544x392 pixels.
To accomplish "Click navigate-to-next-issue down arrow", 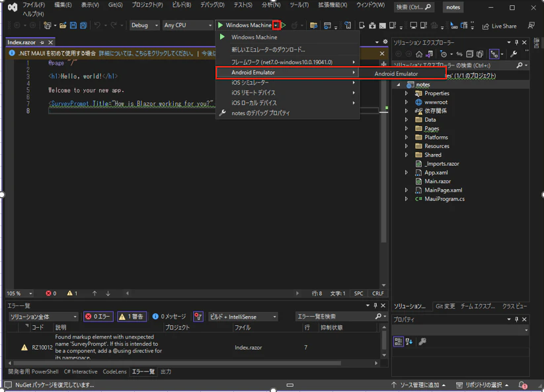I will pos(108,294).
